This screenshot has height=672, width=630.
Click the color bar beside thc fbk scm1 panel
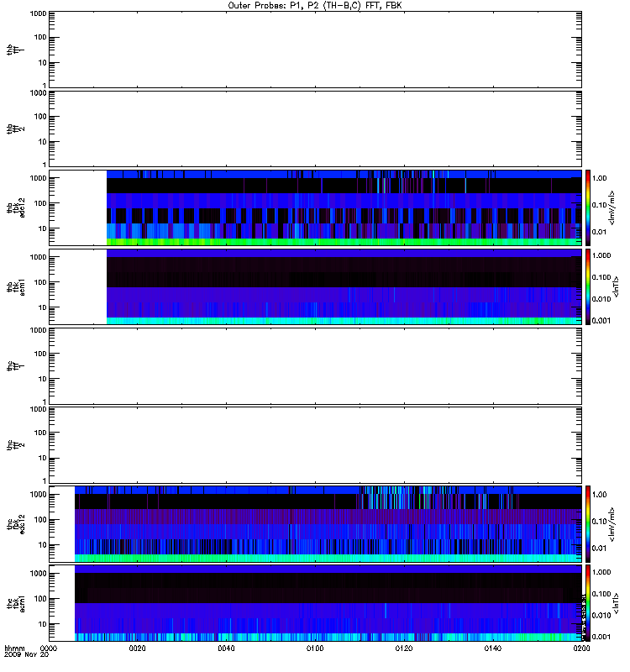588,603
